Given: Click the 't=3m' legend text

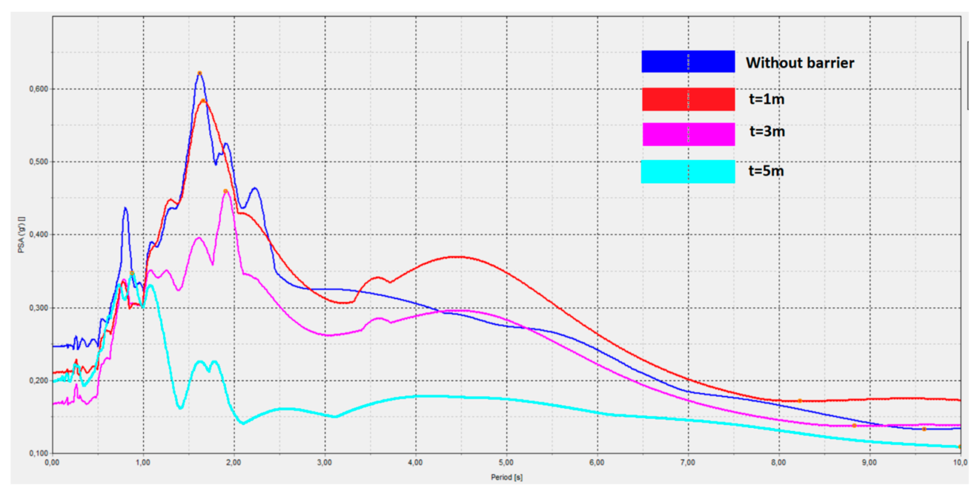Looking at the screenshot, I should (x=767, y=132).
